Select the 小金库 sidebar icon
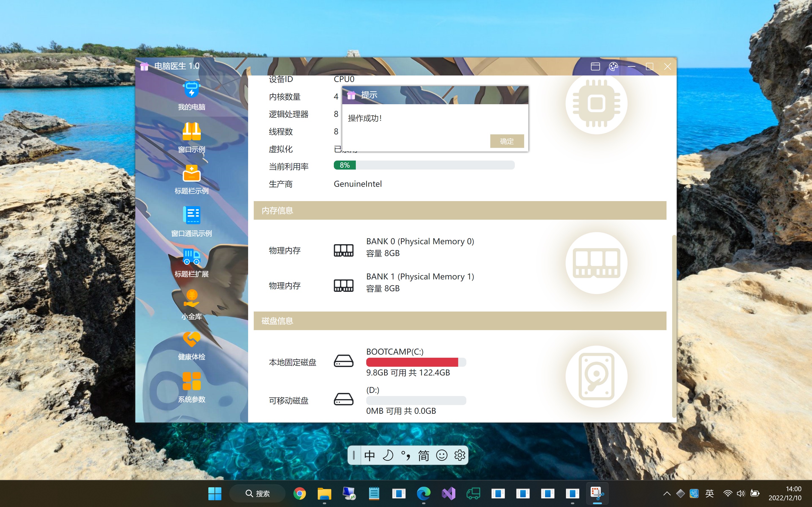This screenshot has width=812, height=507. click(x=191, y=299)
